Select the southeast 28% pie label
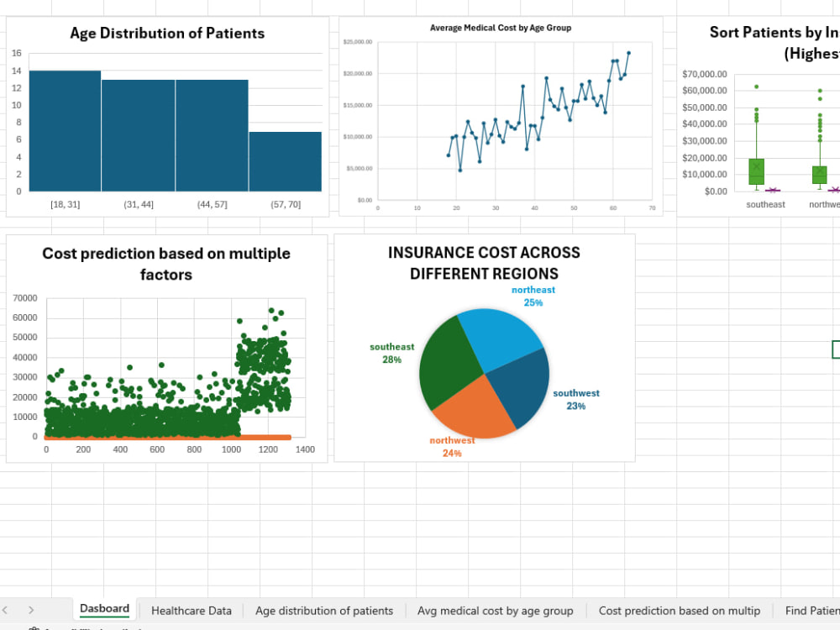The width and height of the screenshot is (840, 630). coord(391,353)
